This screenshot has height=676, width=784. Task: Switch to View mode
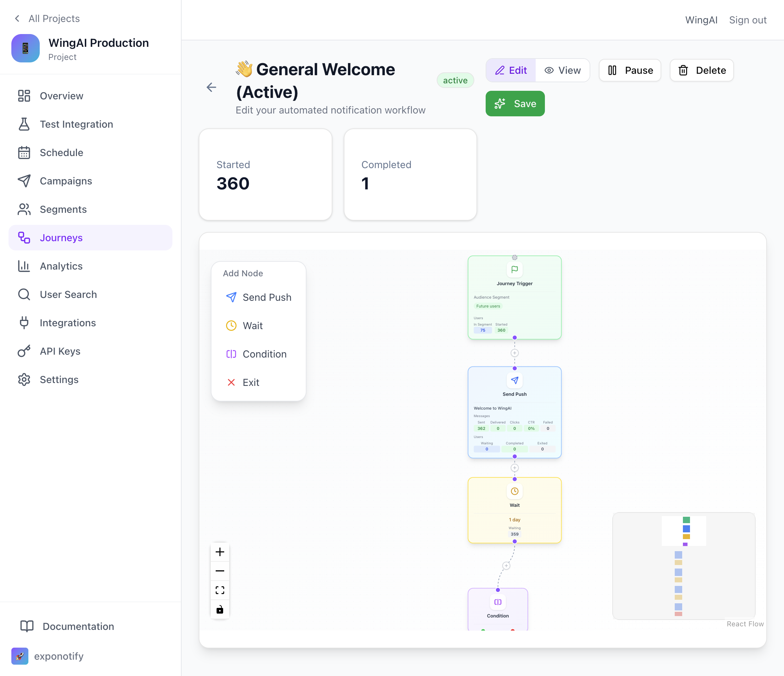(x=562, y=70)
